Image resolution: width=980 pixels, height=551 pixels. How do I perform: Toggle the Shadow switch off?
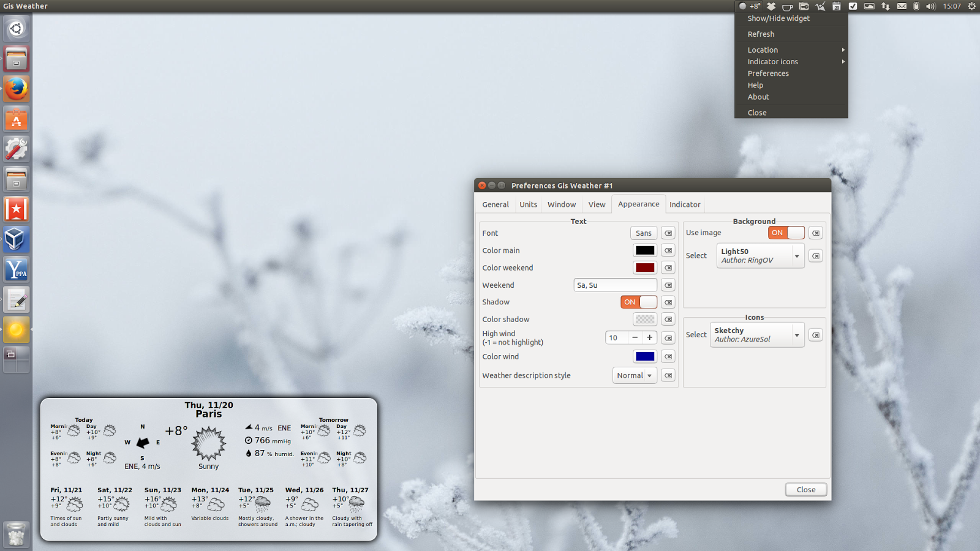[639, 302]
